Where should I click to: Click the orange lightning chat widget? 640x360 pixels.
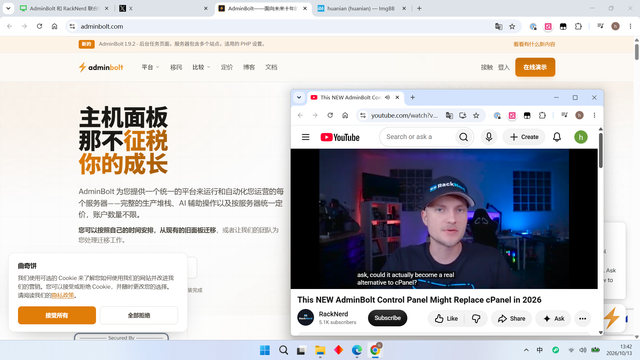click(611, 318)
